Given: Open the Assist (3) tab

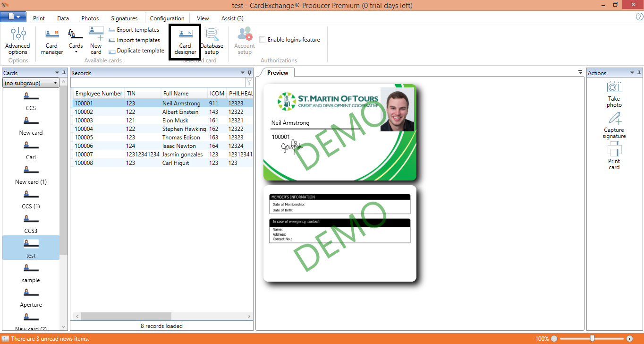Looking at the screenshot, I should click(232, 18).
